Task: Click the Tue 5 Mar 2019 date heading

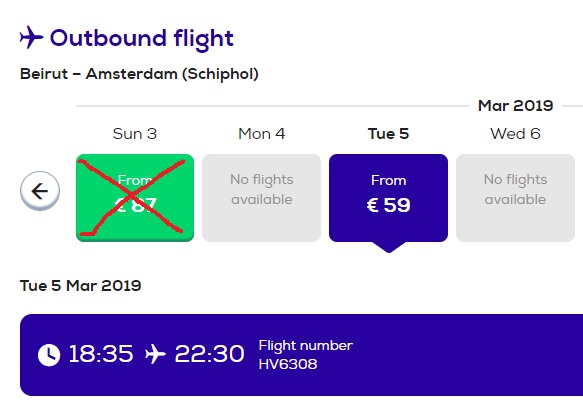Action: tap(81, 286)
